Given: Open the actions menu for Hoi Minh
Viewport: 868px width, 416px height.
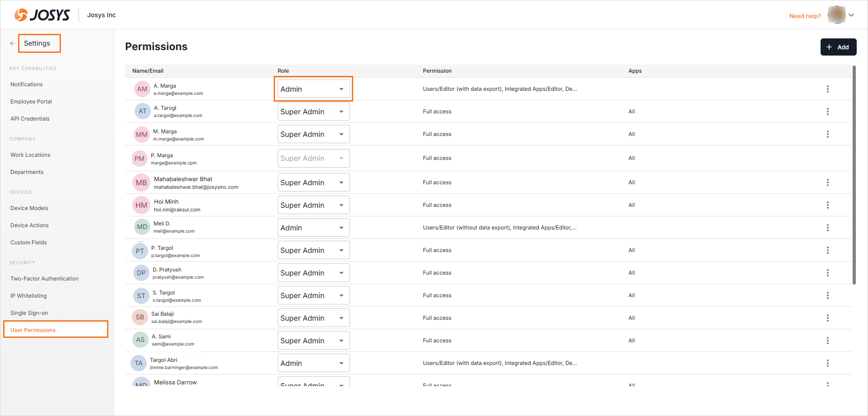Looking at the screenshot, I should [827, 205].
